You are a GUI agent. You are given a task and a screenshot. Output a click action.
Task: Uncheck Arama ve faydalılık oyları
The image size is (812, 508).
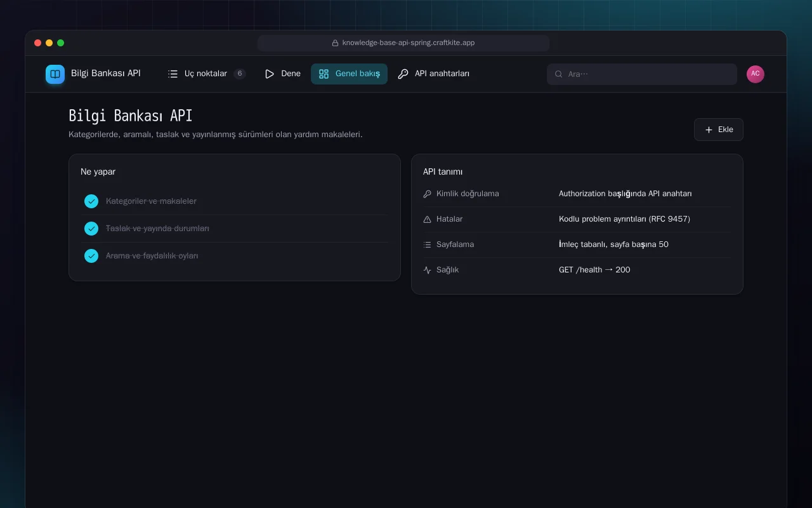pyautogui.click(x=91, y=256)
